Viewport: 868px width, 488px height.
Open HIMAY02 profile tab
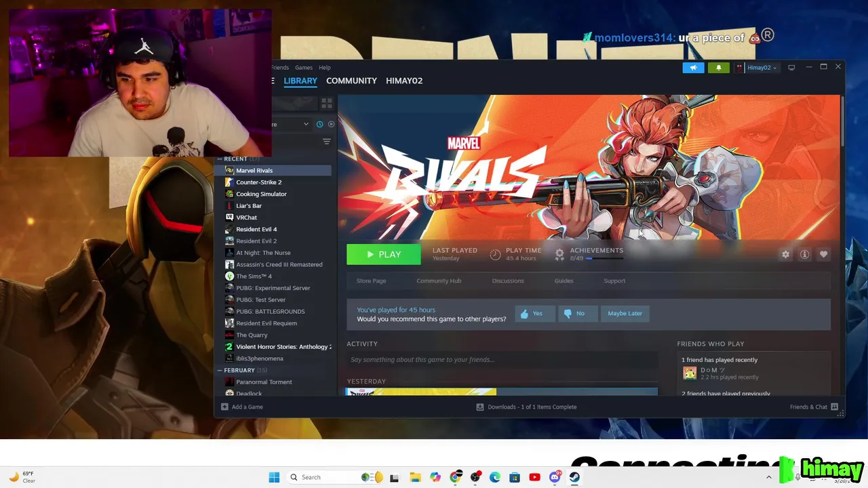[404, 81]
